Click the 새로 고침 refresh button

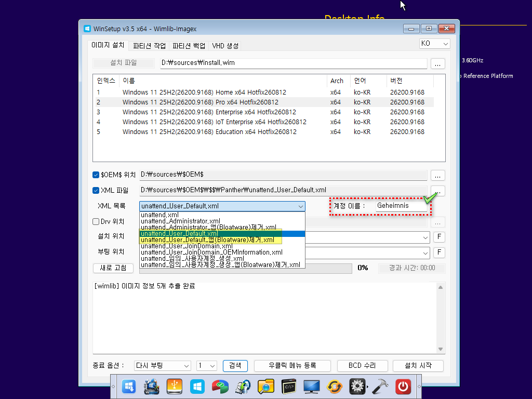[x=113, y=268]
